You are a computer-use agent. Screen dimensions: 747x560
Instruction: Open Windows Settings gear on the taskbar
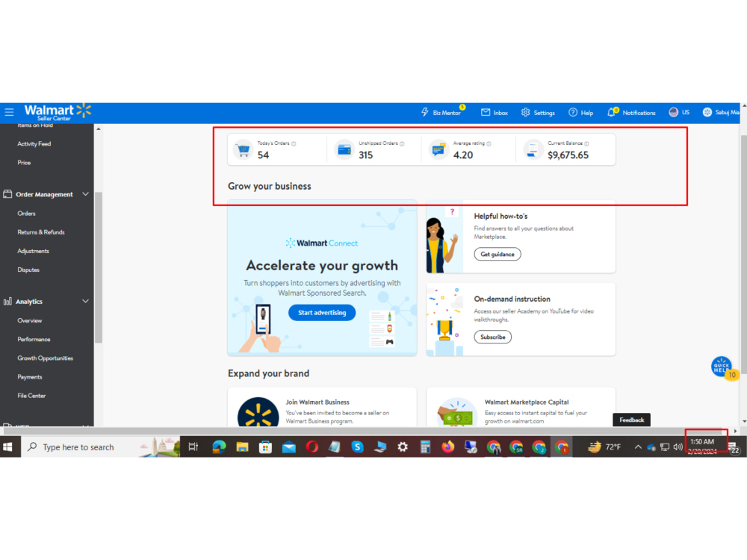(x=403, y=447)
